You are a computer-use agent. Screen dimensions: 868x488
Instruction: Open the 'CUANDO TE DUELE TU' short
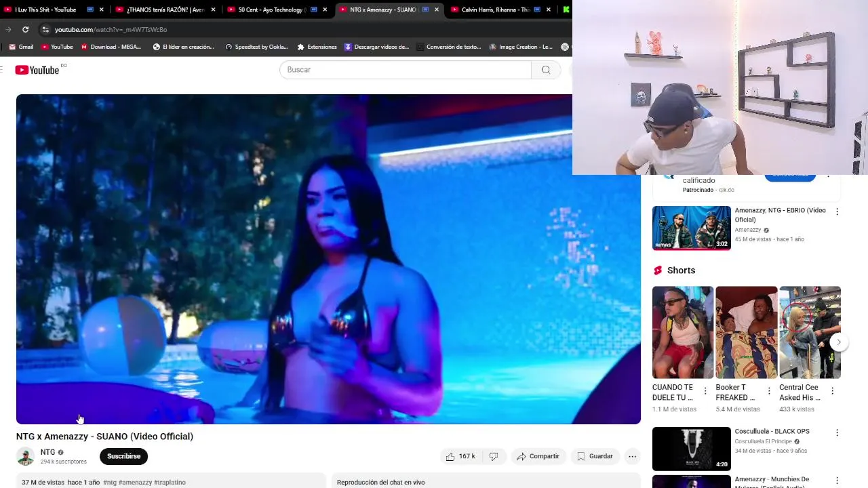tap(683, 332)
